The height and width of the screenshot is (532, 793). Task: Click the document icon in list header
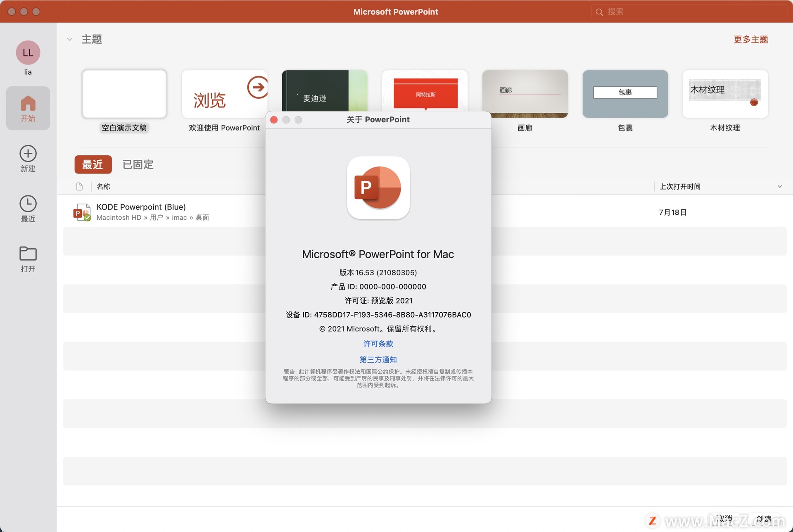(80, 187)
